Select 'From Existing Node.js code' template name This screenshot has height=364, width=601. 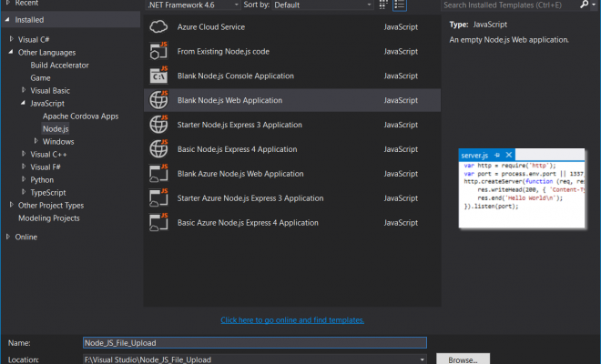point(223,51)
